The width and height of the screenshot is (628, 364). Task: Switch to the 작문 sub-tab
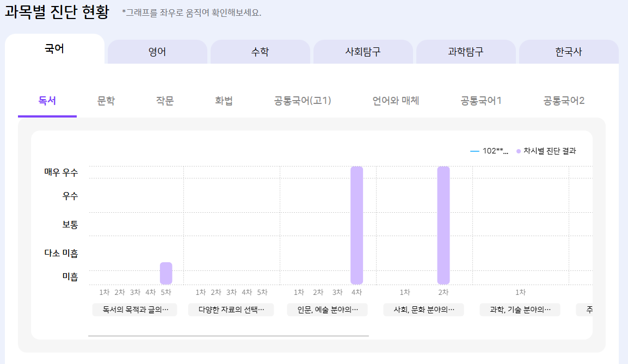pos(165,101)
